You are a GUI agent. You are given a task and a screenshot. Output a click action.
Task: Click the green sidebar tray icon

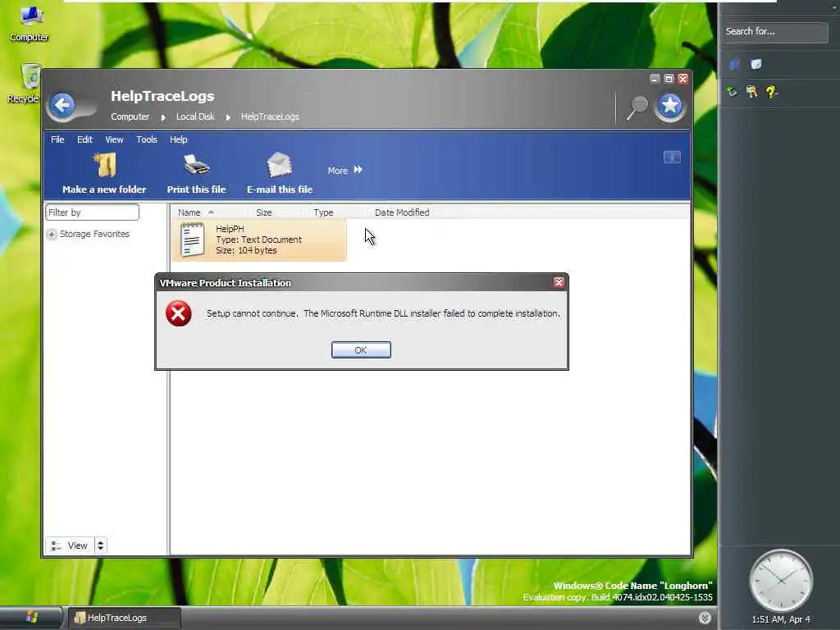click(732, 92)
